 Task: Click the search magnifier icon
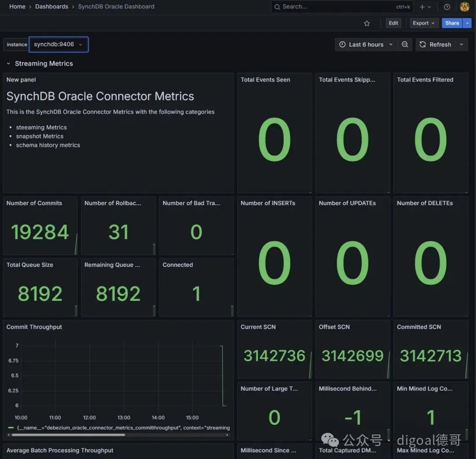tap(277, 7)
